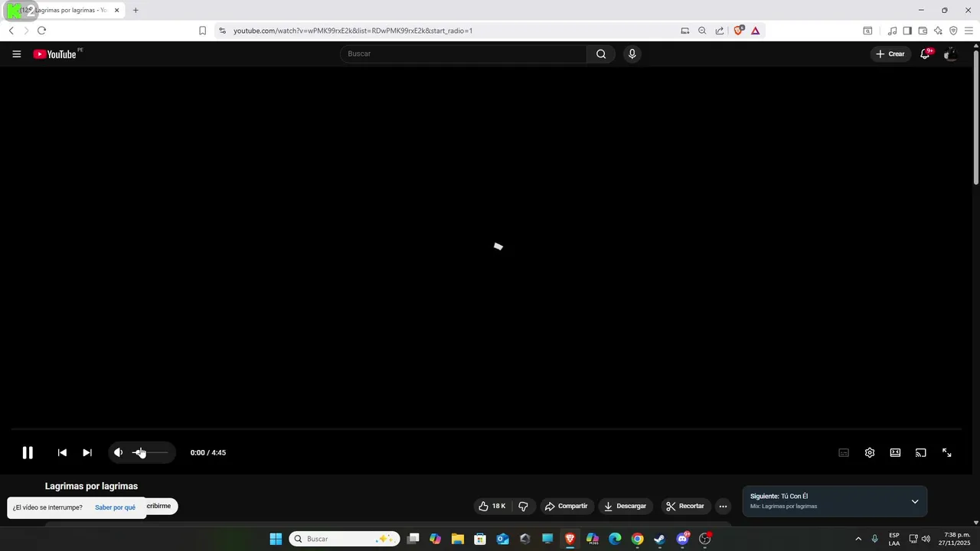The image size is (980, 551).
Task: Open YouTube notifications bell
Action: coord(925,54)
